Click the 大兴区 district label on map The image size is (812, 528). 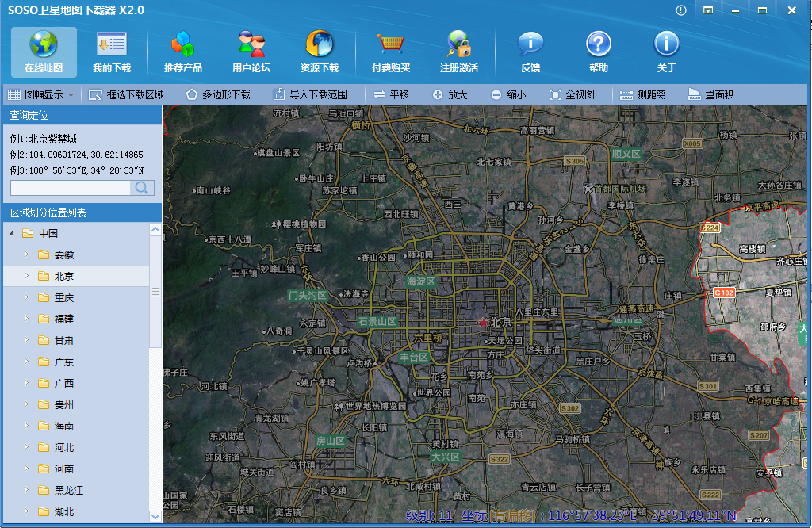[446, 457]
